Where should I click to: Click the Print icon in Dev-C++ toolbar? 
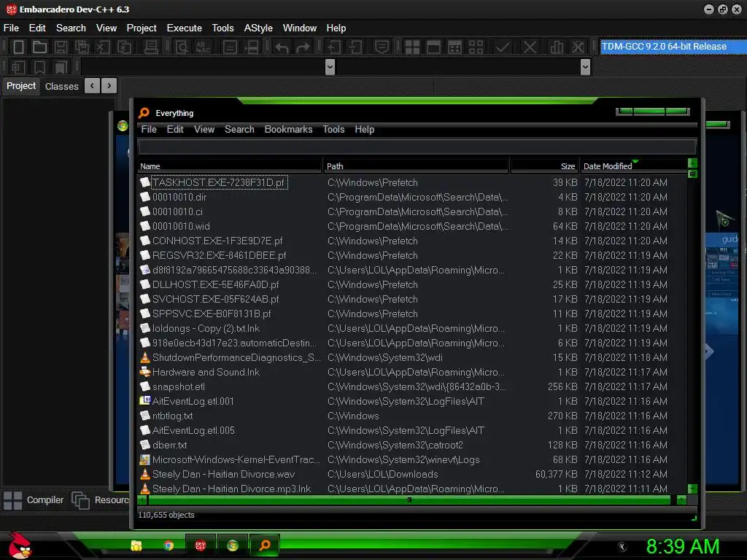point(151,47)
